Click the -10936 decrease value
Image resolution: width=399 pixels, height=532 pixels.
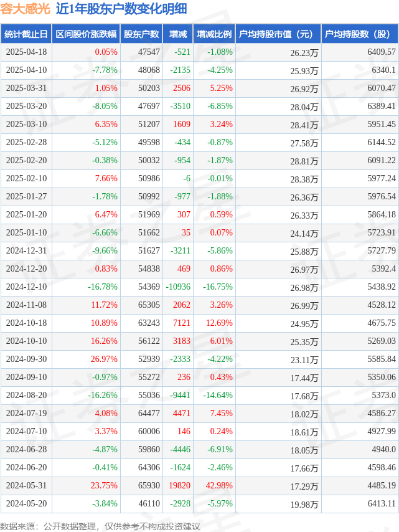tap(178, 287)
